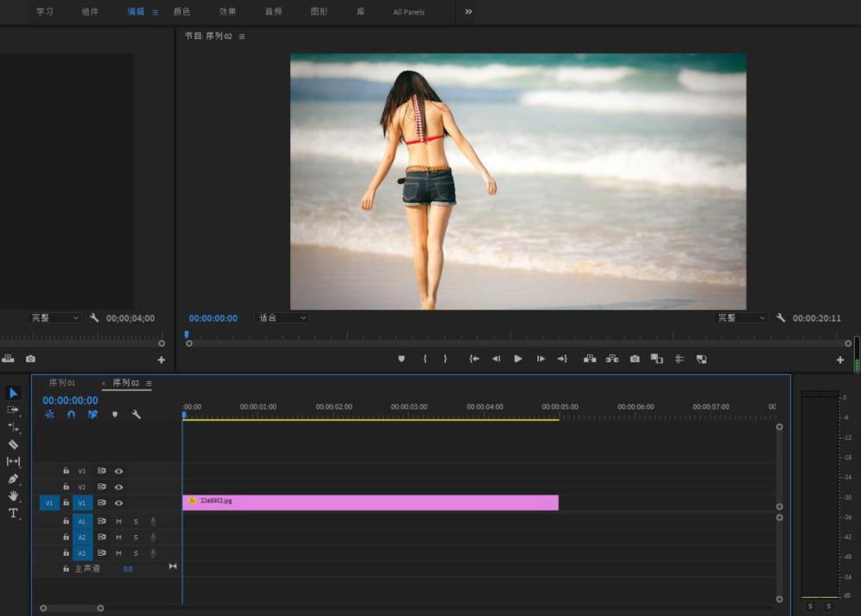Hide track V2 using its eye icon
This screenshot has height=616, width=861.
coord(119,487)
